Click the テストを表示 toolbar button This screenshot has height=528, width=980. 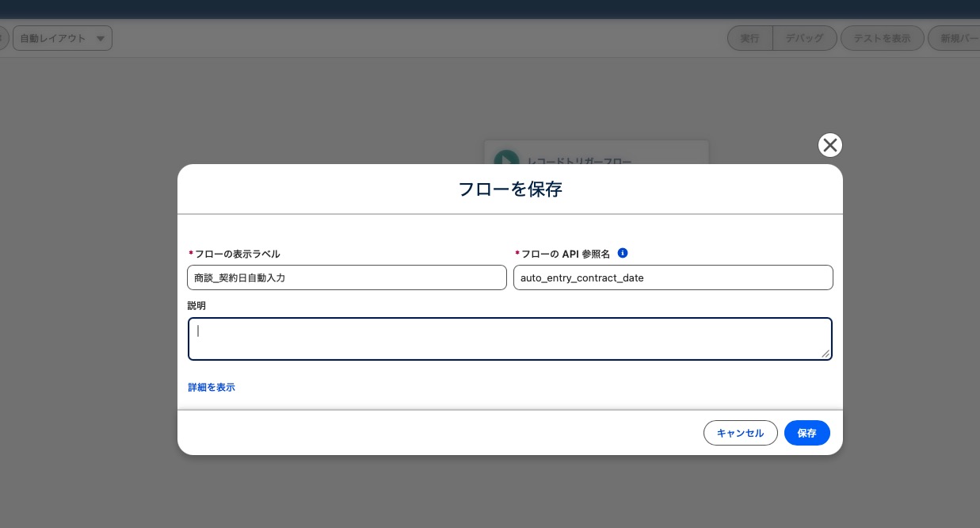(882, 38)
